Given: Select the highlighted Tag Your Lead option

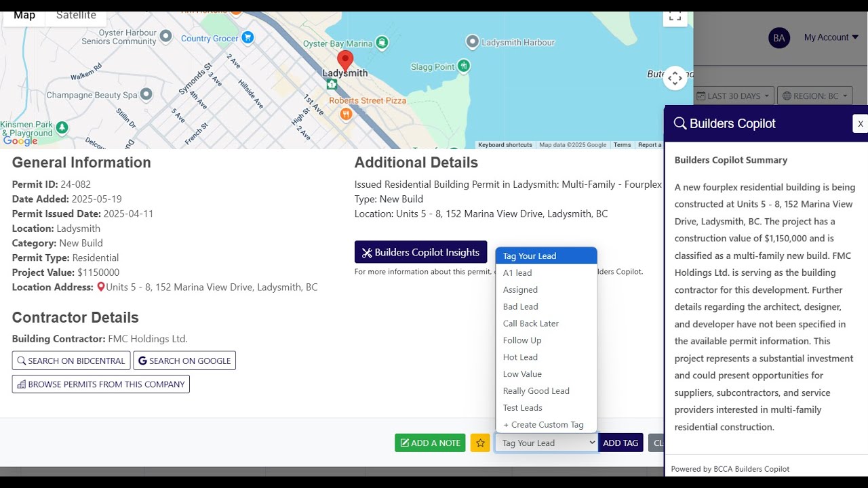Looking at the screenshot, I should click(x=547, y=256).
